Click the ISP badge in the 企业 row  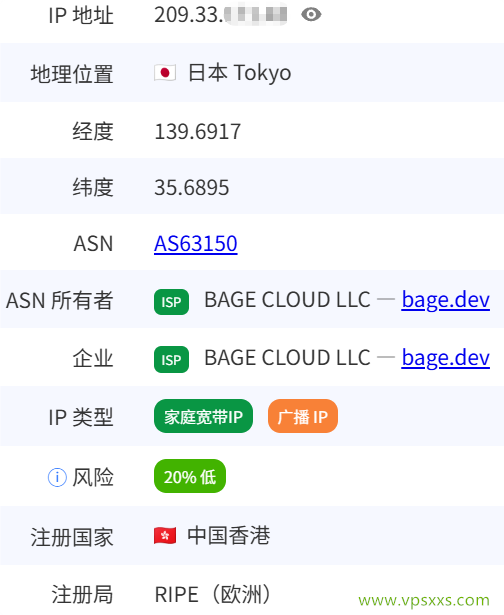point(171,359)
